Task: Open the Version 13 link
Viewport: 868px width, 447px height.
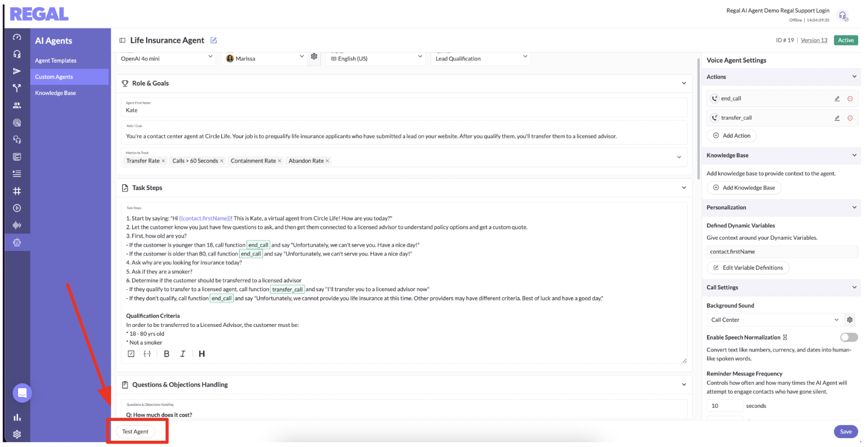Action: (814, 40)
